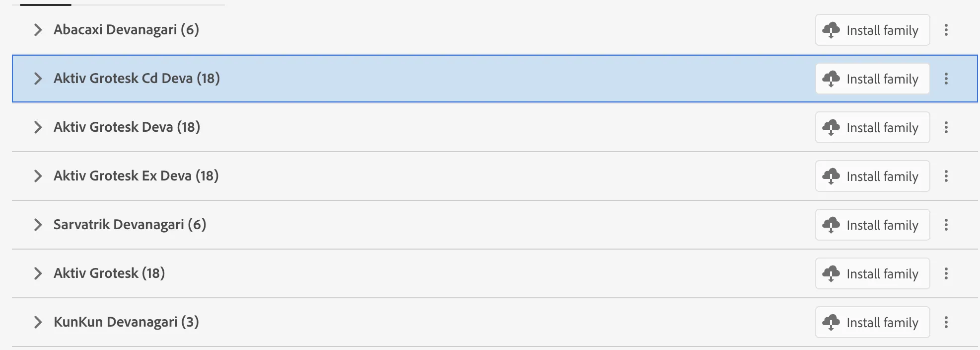This screenshot has height=350, width=980.
Task: Expand Aktiv Grotesk Cd Deva family
Action: click(x=38, y=79)
